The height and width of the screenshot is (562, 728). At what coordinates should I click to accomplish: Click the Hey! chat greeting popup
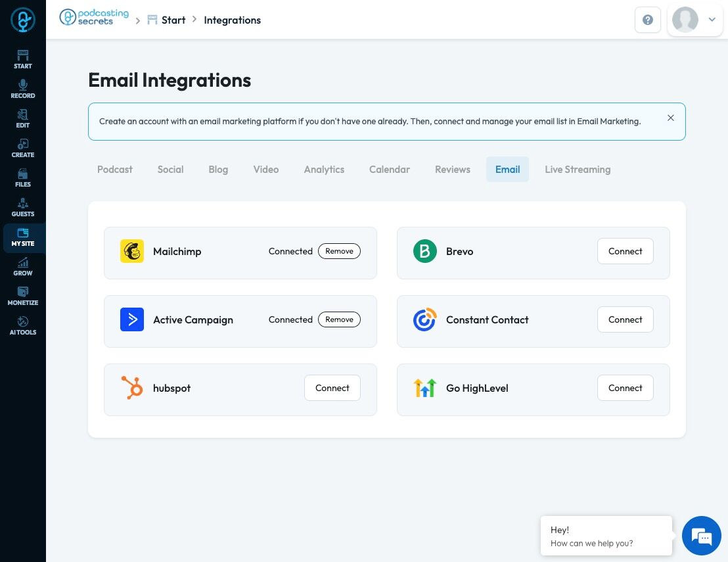(606, 536)
